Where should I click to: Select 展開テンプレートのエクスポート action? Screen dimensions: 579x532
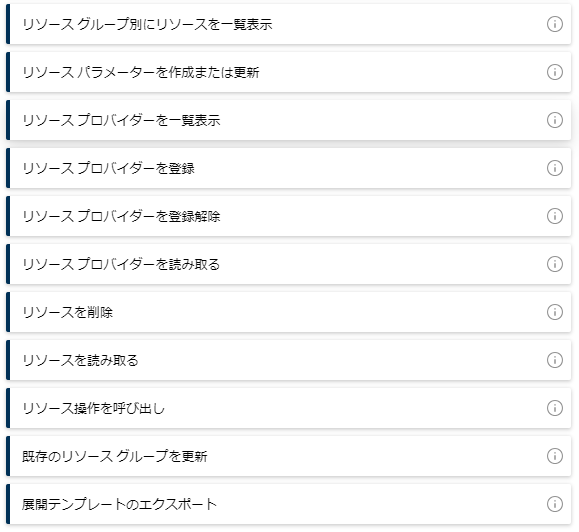(288, 504)
